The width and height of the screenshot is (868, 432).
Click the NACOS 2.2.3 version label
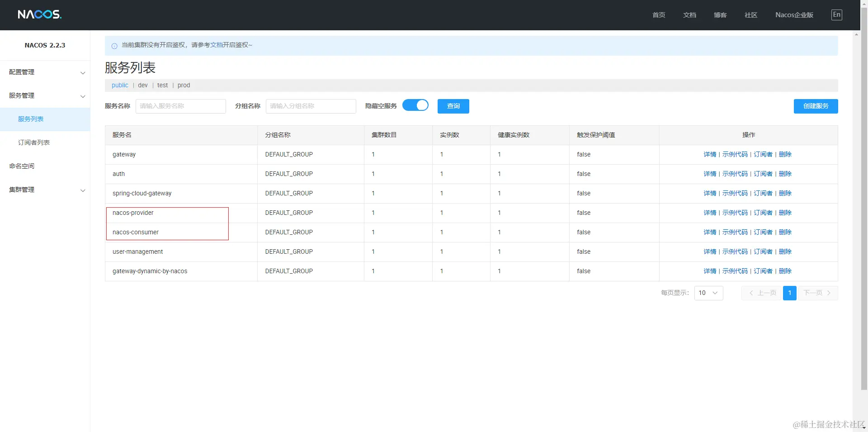(45, 46)
